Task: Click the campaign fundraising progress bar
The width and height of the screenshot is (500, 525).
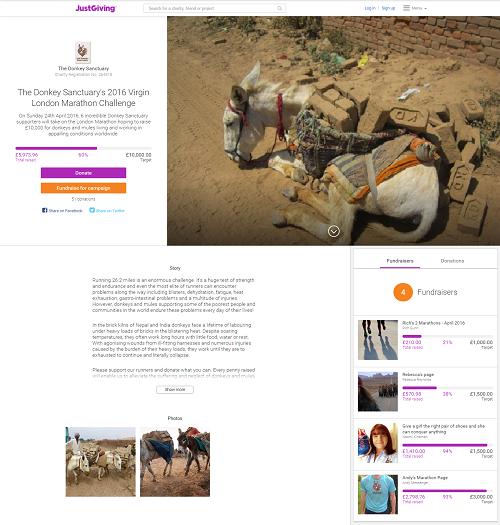Action: coord(83,148)
